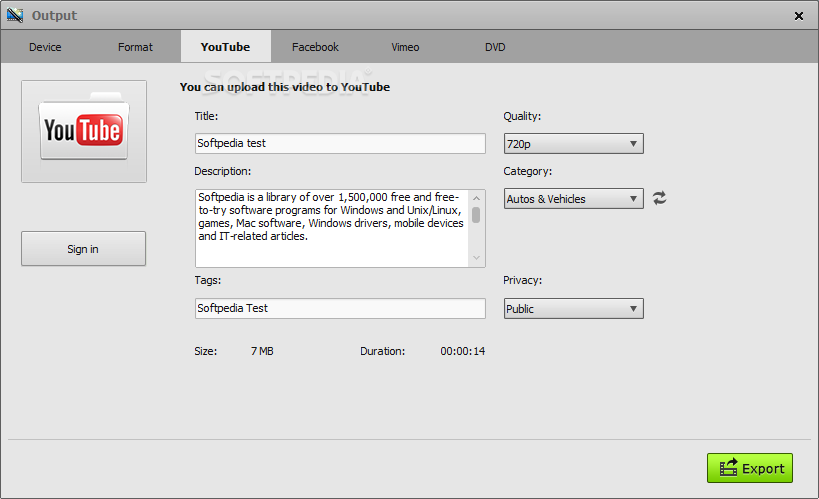Click the Title field with Softpedia test
Screen dimensions: 819x499
(x=340, y=143)
